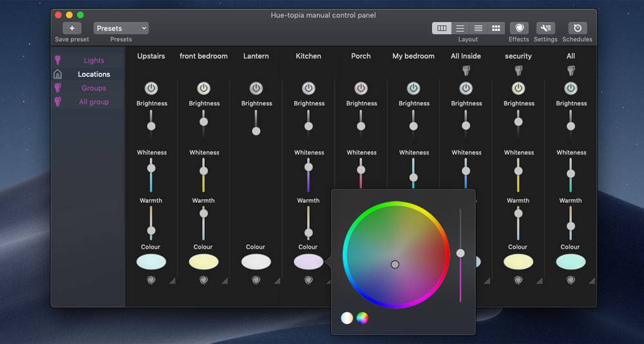Open effects swirl icon for Kitchen
Screen dimensions: 644x344
click(308, 280)
